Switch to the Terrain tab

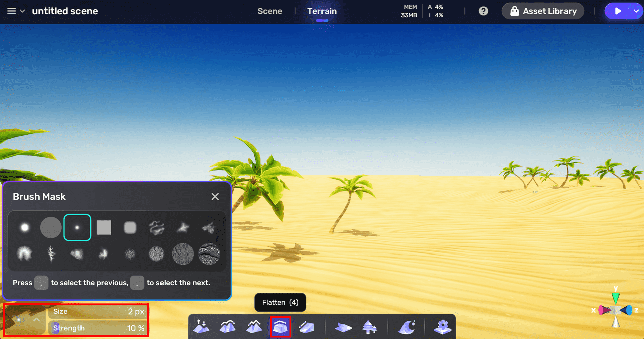tap(322, 11)
